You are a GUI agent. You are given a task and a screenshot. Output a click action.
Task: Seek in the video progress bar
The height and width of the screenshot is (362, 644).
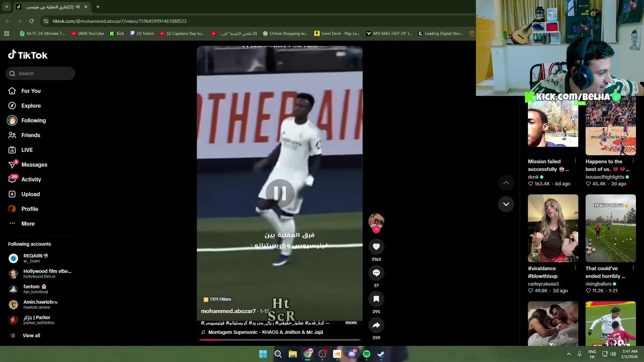coord(280,340)
